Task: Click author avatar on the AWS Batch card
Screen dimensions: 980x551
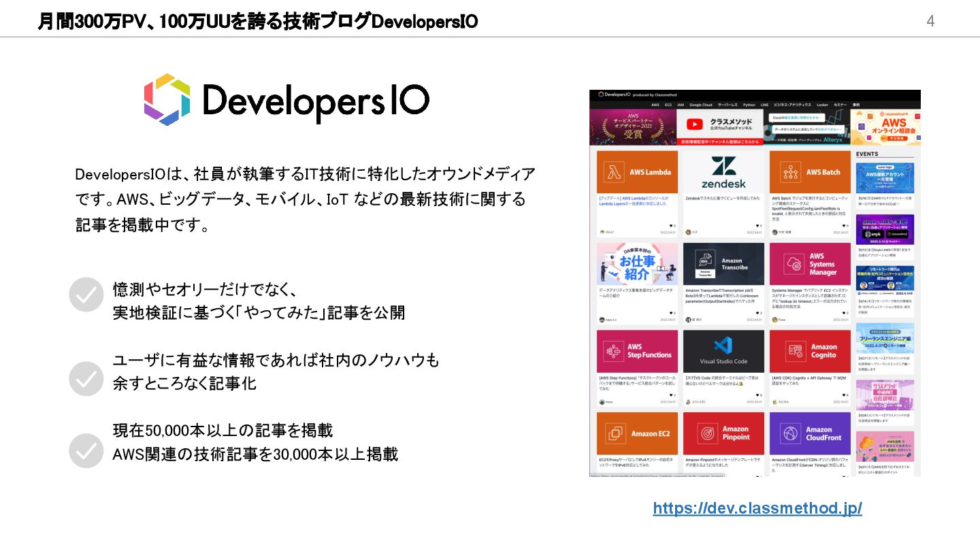Action: click(x=774, y=232)
